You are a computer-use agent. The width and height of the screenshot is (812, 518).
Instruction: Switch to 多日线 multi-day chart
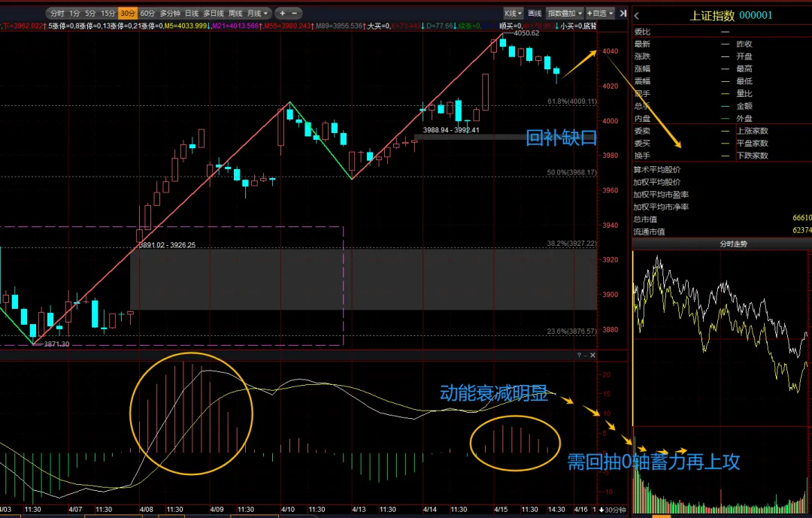[x=214, y=14]
